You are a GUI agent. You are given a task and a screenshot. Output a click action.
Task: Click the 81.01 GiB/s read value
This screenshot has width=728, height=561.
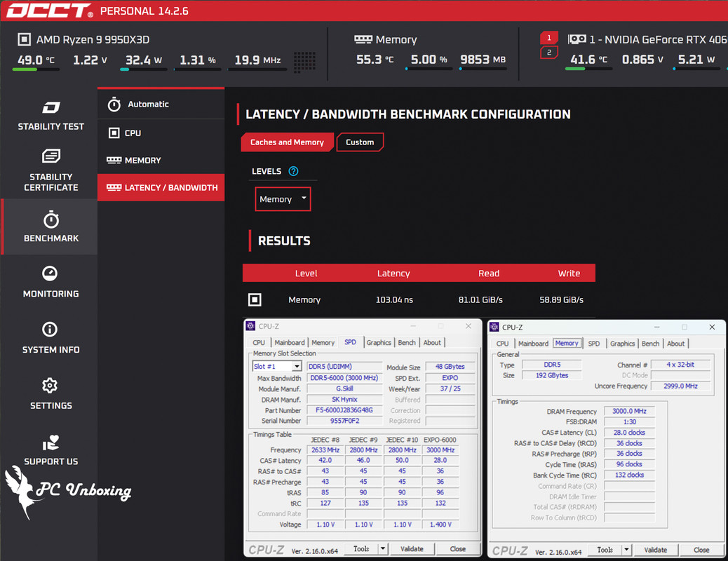pos(480,299)
